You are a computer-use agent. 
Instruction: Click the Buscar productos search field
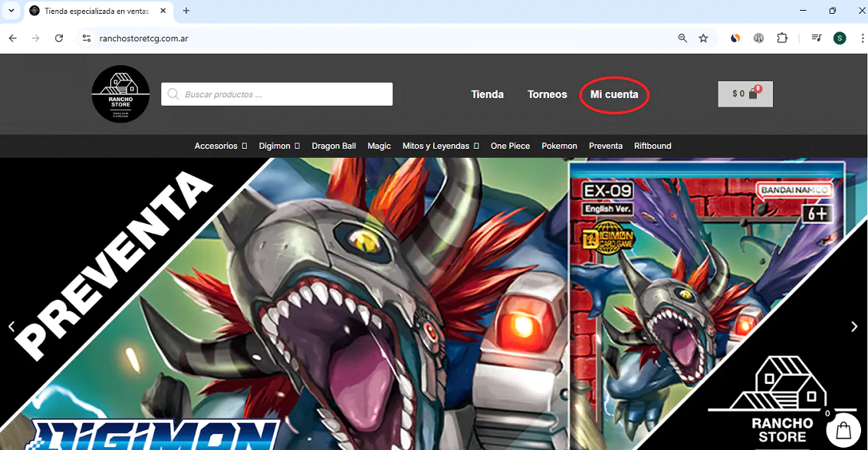point(277,94)
